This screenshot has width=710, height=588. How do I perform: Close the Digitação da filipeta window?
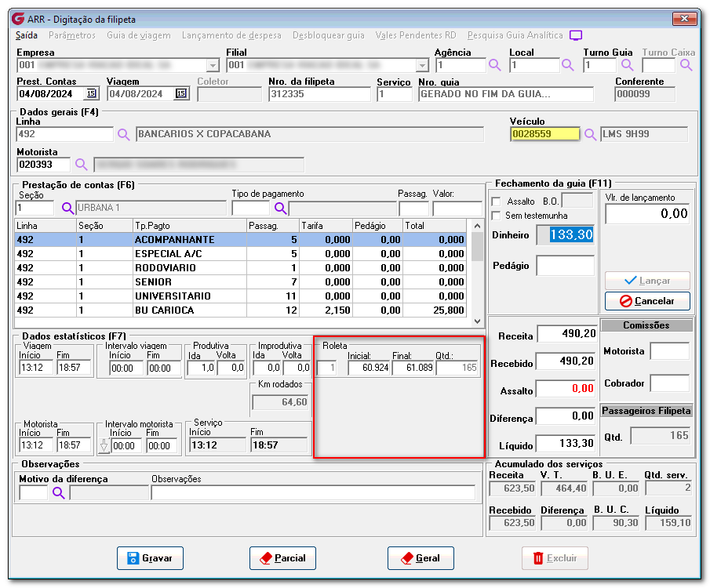point(684,19)
